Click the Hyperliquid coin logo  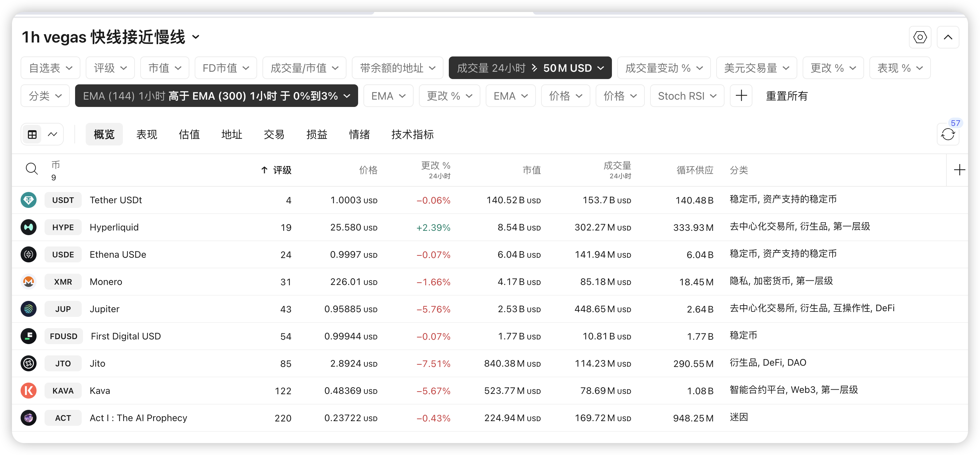[x=29, y=227]
